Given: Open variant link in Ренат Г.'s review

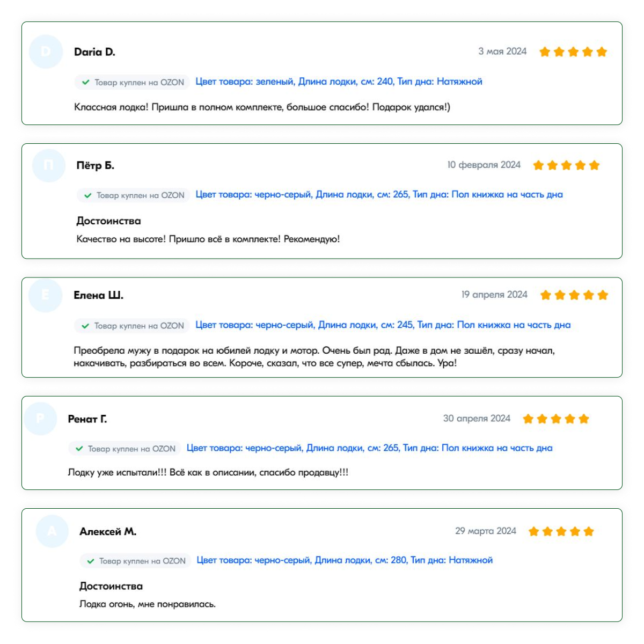Looking at the screenshot, I should click(369, 448).
